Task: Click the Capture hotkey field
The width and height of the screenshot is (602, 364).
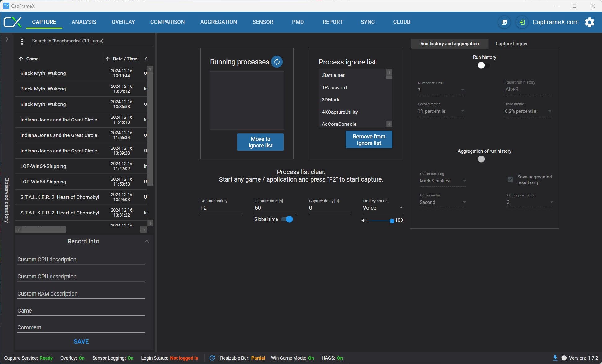Action: point(221,208)
